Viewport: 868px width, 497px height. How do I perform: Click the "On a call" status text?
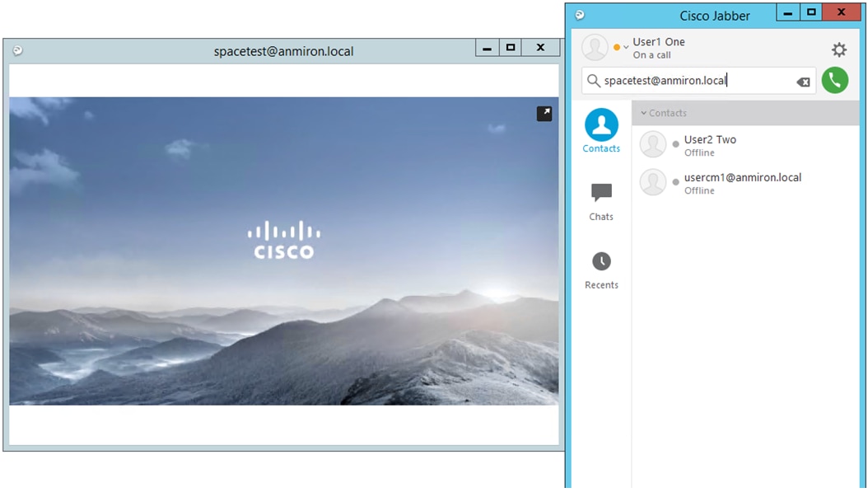pyautogui.click(x=651, y=55)
